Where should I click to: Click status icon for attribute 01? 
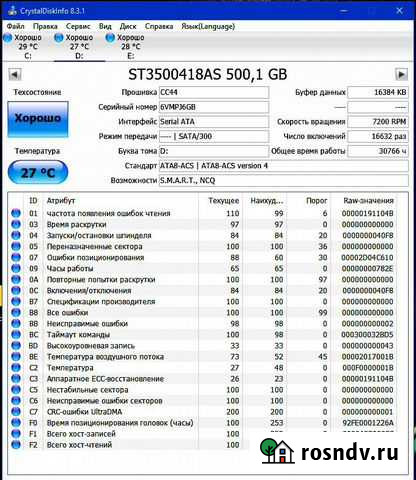pyautogui.click(x=16, y=213)
